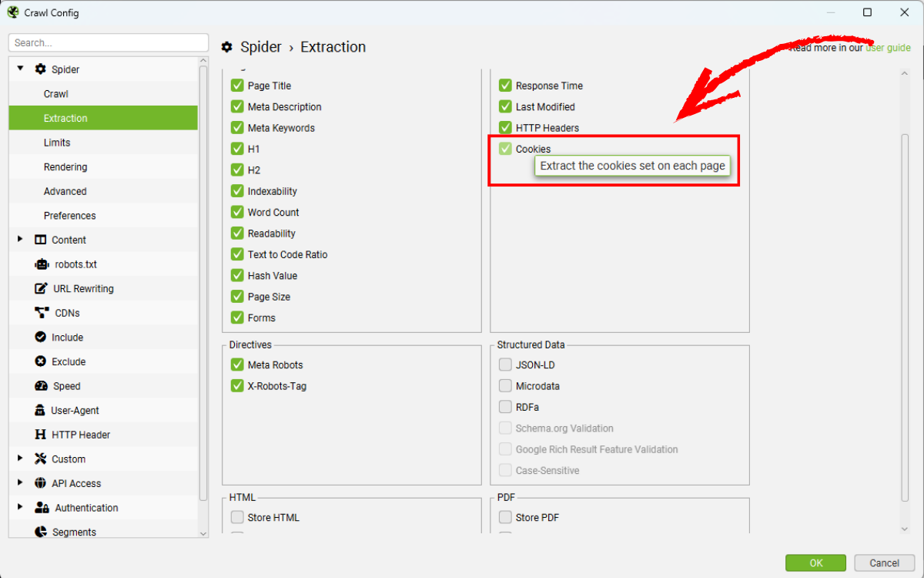Click the CDNs network icon

pyautogui.click(x=42, y=313)
